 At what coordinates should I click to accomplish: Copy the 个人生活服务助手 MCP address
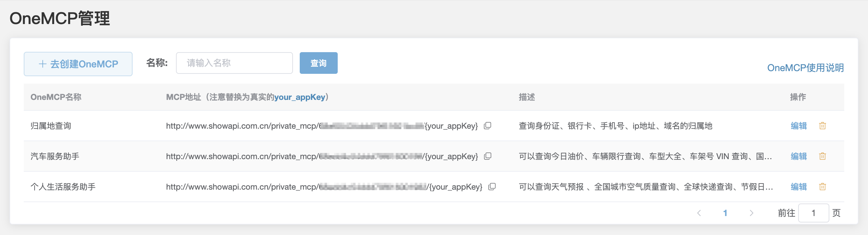(492, 187)
